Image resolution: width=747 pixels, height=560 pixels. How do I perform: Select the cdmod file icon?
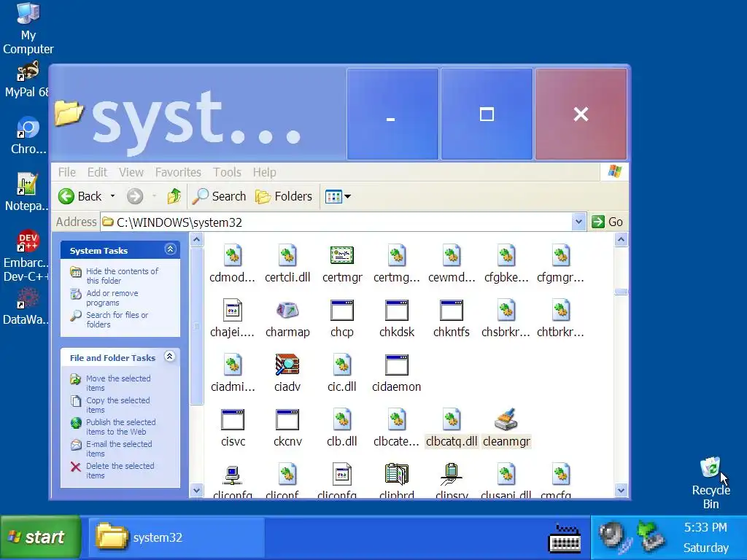tap(233, 256)
